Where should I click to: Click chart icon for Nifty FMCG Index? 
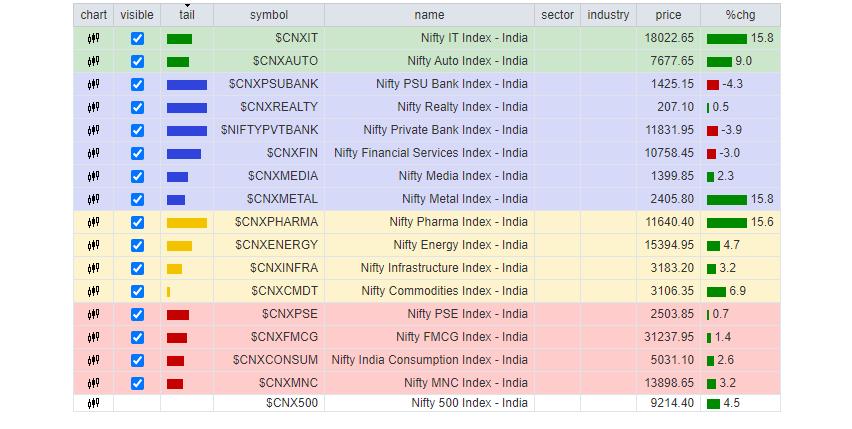point(93,337)
